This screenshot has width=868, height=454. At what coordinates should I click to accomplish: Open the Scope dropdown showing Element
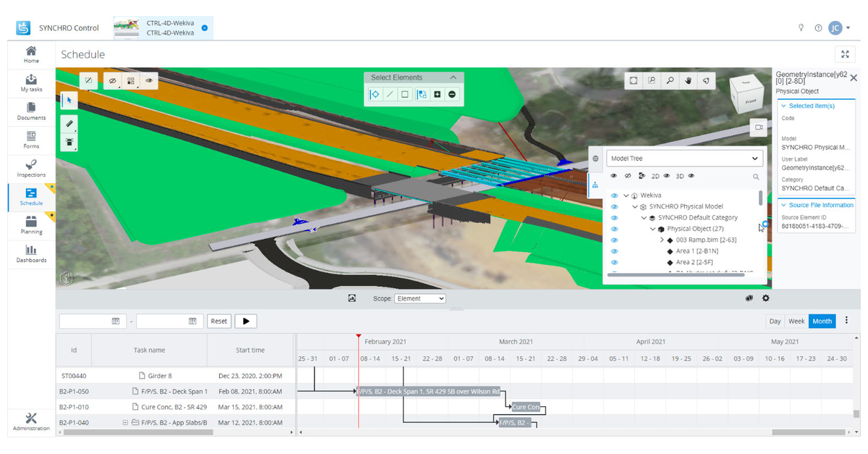point(420,298)
